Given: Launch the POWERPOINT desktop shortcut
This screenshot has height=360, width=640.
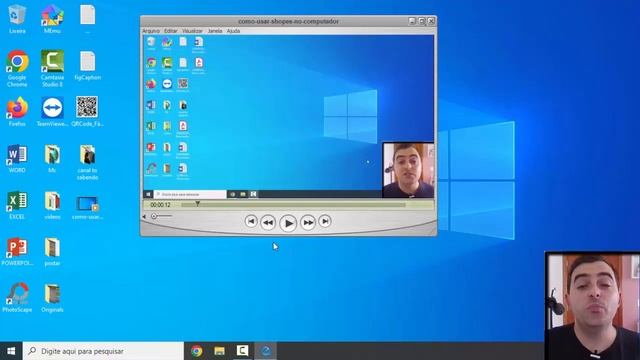Looking at the screenshot, I should 17,251.
